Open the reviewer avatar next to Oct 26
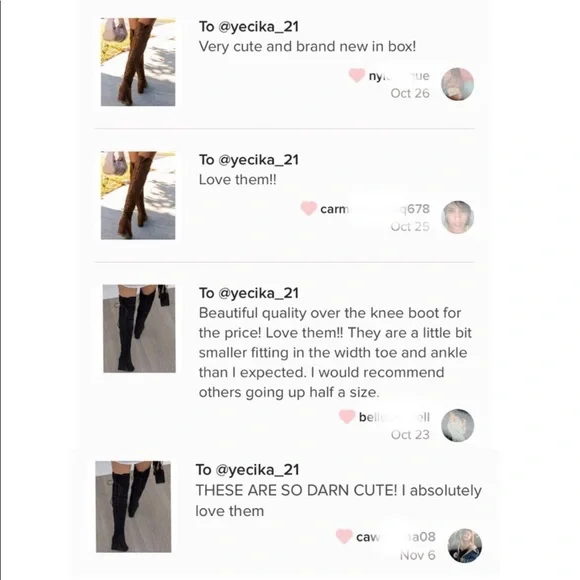 [458, 84]
